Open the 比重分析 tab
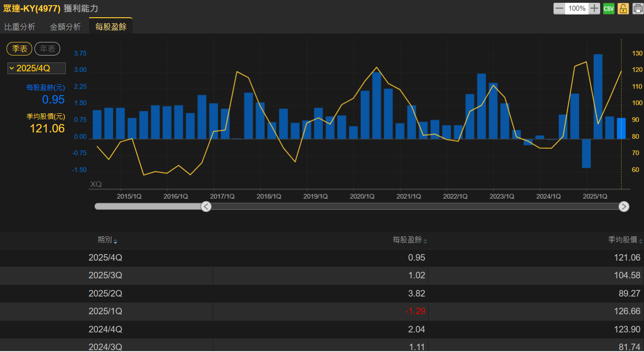The image size is (644, 352). point(20,27)
